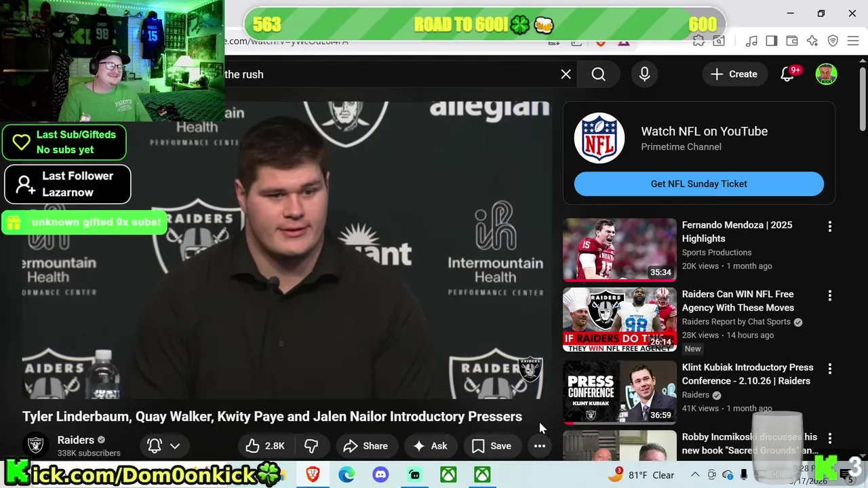868x488 pixels.
Task: Like the video with thumbs-up 2.8K
Action: [265, 446]
